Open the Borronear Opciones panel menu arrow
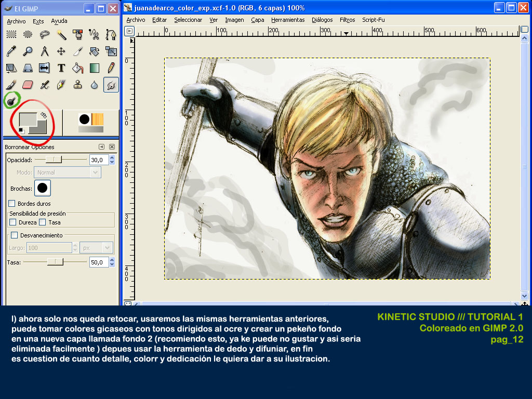 click(x=101, y=147)
